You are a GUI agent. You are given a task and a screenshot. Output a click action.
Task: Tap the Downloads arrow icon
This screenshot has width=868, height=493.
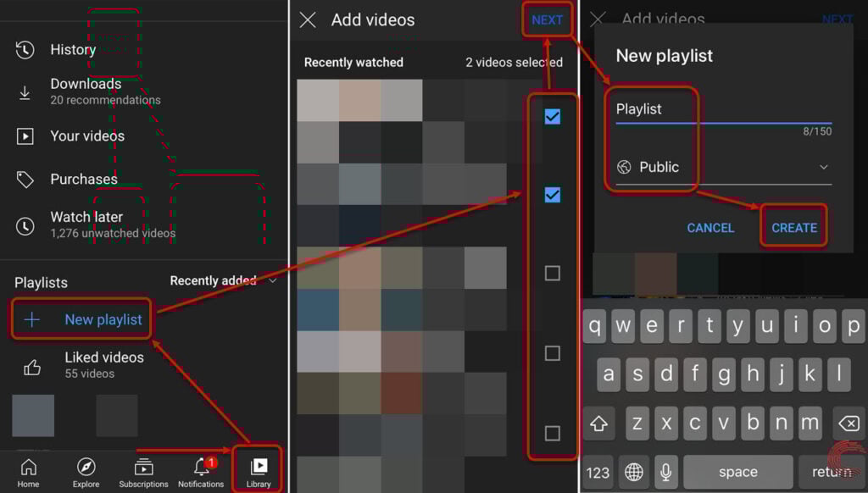point(25,92)
